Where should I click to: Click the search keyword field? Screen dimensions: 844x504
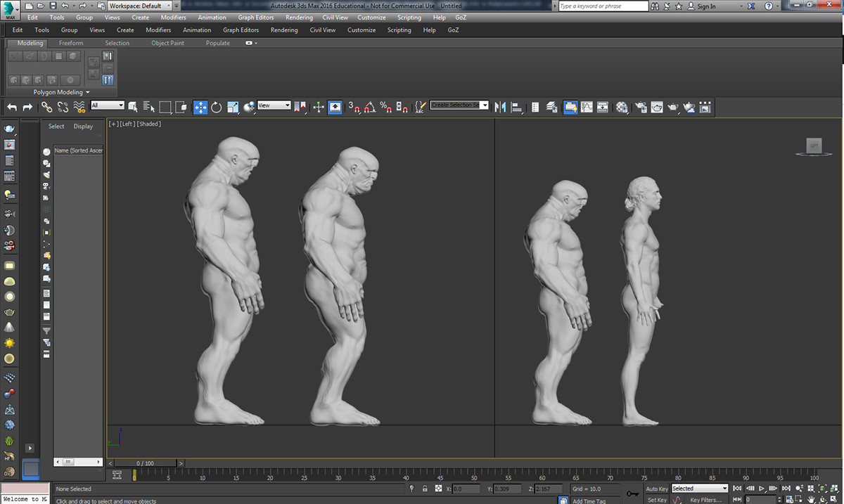[603, 6]
